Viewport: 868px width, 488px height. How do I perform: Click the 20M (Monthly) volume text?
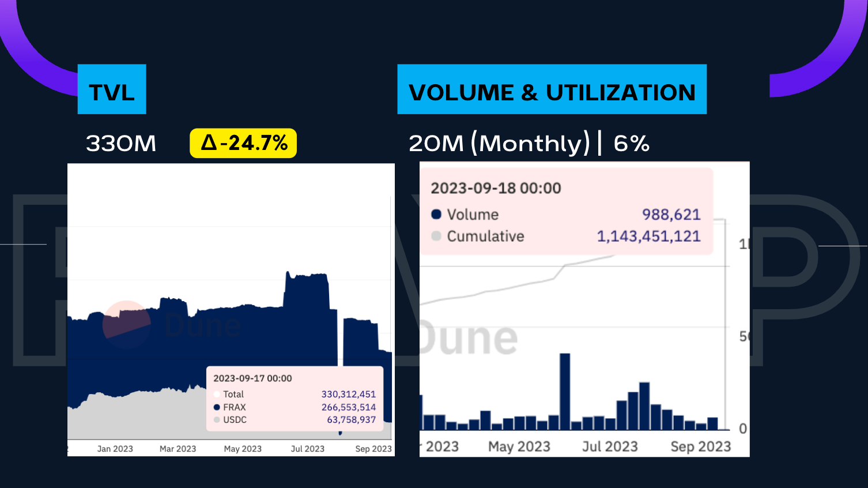pos(499,144)
